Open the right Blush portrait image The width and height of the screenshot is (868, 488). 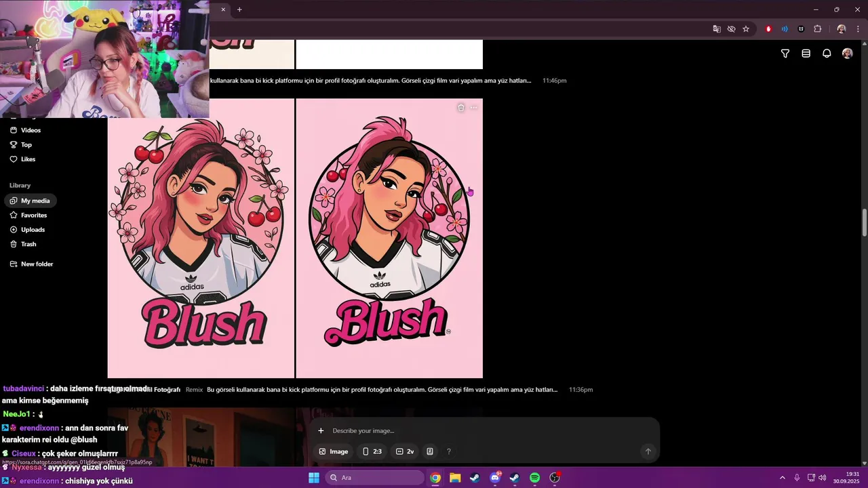pos(389,238)
